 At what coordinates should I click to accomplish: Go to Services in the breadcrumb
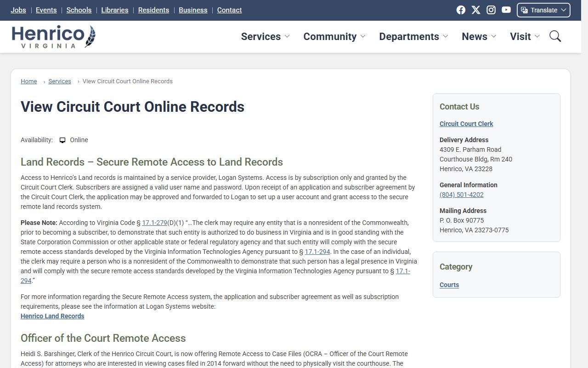[60, 81]
